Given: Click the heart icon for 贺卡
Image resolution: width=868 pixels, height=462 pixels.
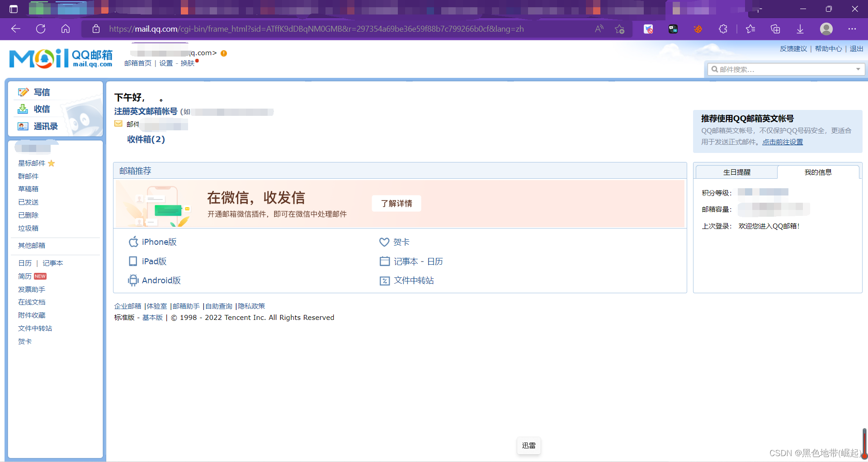Looking at the screenshot, I should click(384, 242).
